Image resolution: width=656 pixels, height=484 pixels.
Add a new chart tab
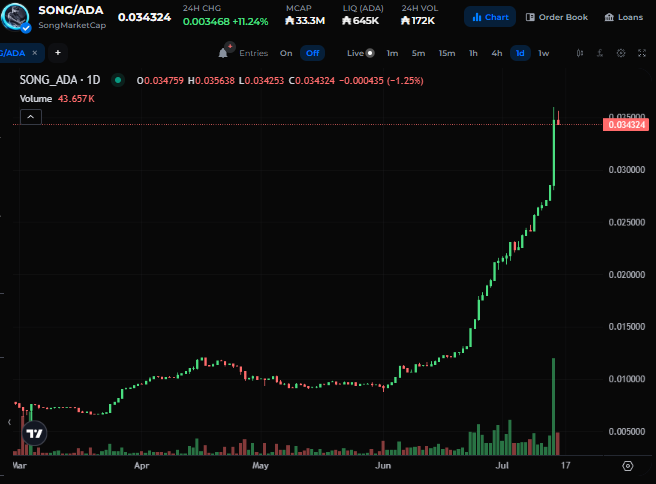point(58,53)
